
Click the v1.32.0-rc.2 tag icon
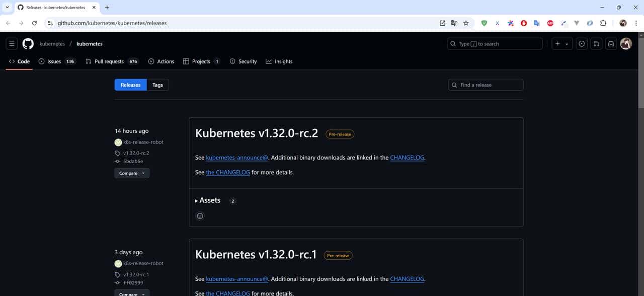(x=118, y=153)
